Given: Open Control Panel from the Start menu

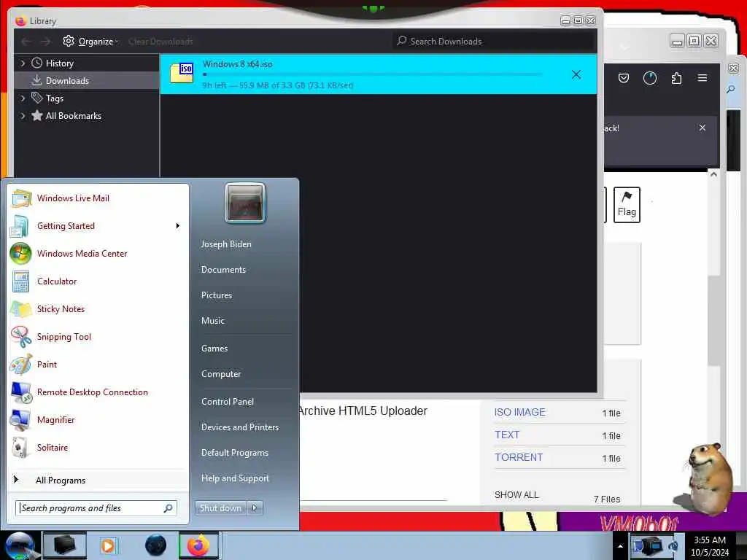Looking at the screenshot, I should pyautogui.click(x=228, y=402).
